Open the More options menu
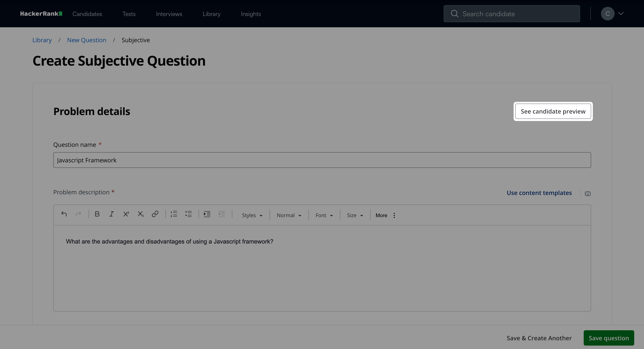The image size is (644, 349). click(385, 215)
